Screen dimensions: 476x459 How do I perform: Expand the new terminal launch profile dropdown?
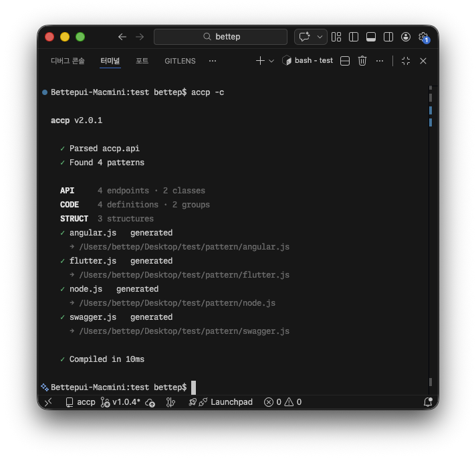[271, 61]
